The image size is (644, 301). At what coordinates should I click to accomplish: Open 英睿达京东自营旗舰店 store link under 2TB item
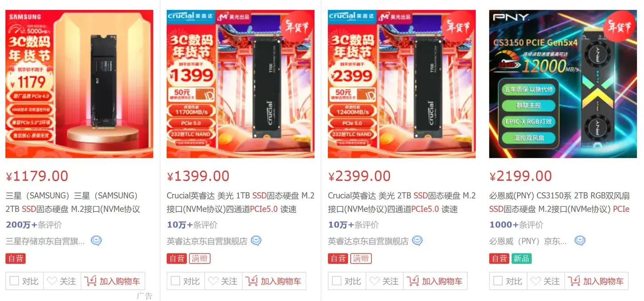[x=368, y=241]
